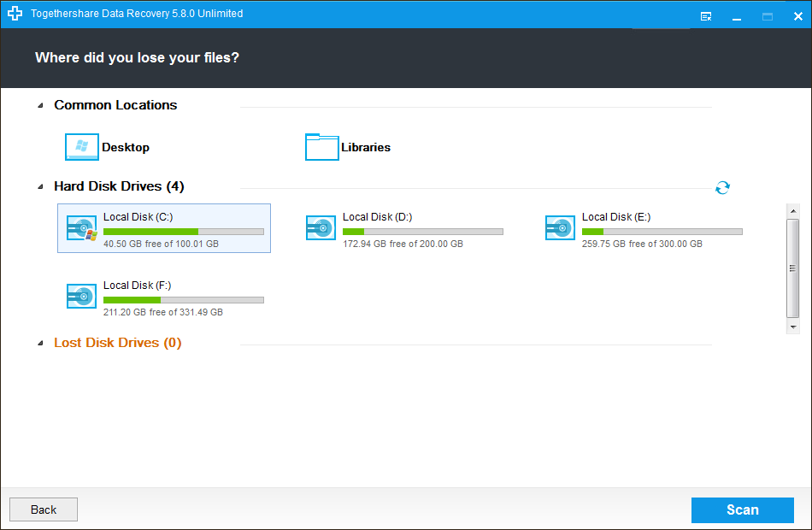Click '259.75 GB free of 300.00 GB' text
812x530 pixels.
pos(642,244)
